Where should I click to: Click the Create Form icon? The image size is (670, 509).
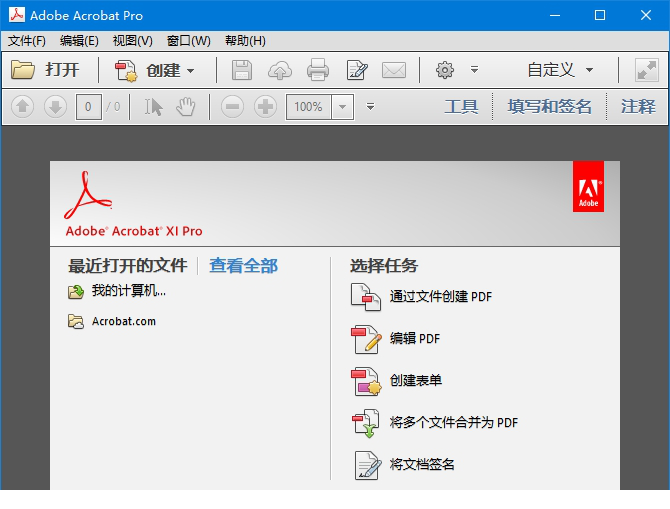366,381
